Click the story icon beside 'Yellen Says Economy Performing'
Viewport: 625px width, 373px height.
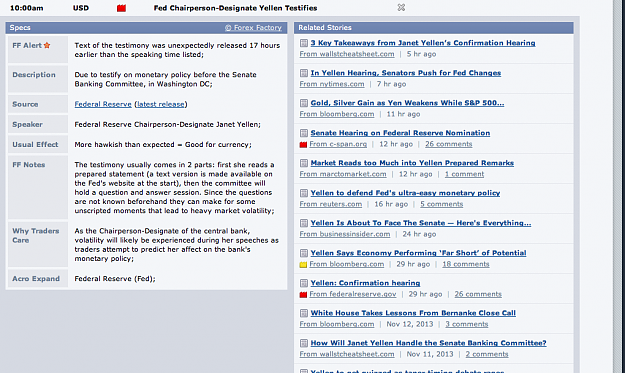(x=304, y=253)
